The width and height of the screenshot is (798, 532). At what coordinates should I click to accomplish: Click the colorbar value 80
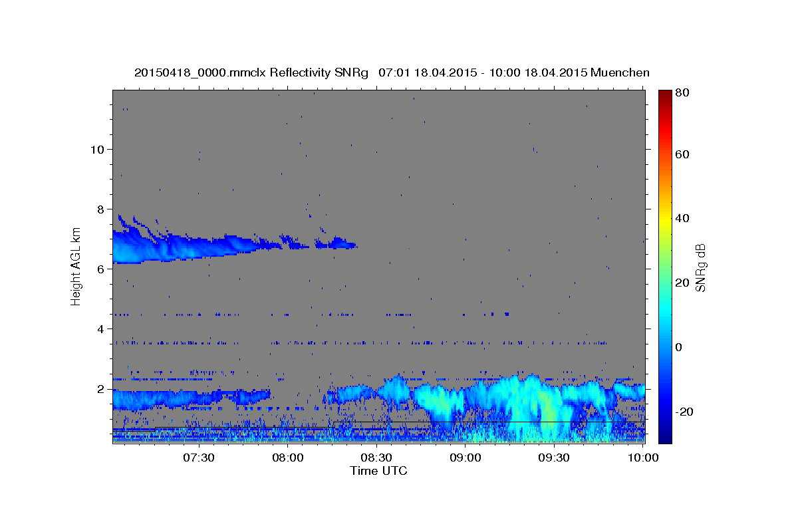coord(682,92)
